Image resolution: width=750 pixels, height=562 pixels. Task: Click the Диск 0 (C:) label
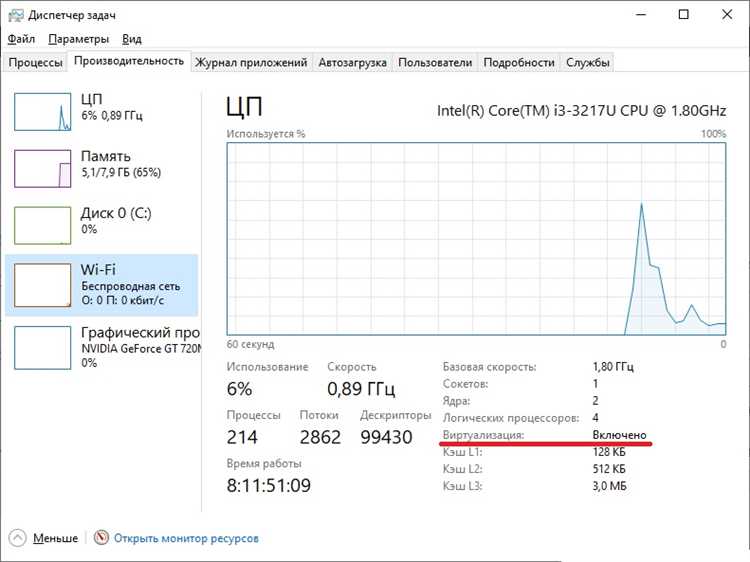pos(116,213)
